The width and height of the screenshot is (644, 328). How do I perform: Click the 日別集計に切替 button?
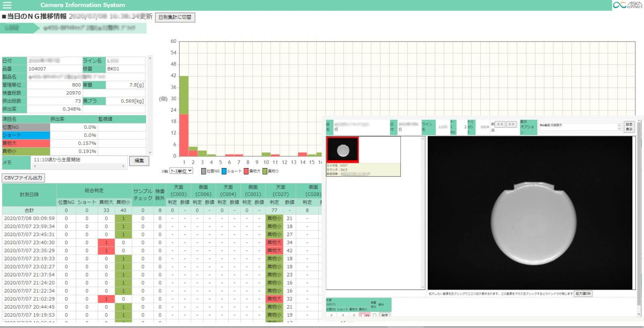click(x=175, y=17)
